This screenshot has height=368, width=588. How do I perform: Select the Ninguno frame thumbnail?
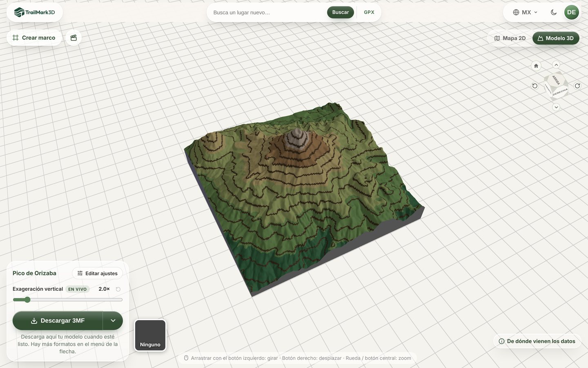point(150,335)
